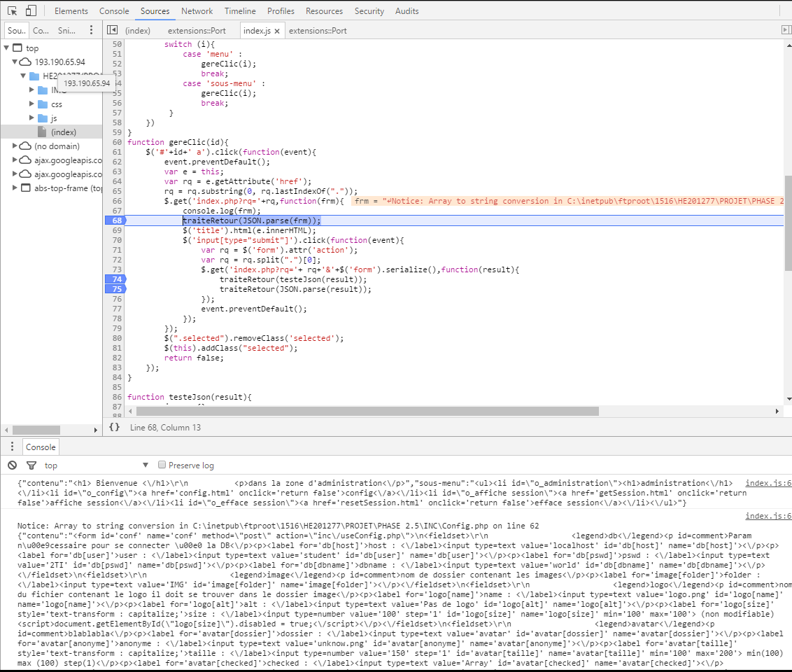Screen dimensions: 792x672
Task: Click editor scroll-right arrow
Action: coord(777,412)
